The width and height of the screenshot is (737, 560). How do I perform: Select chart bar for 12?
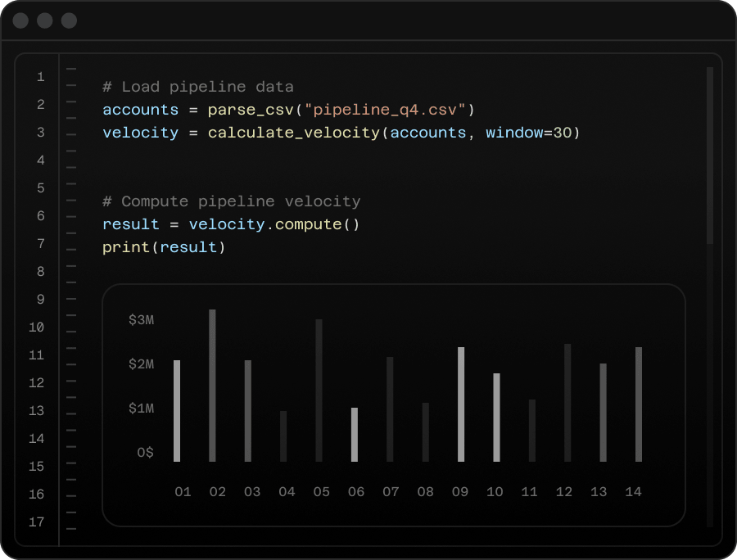pos(567,403)
